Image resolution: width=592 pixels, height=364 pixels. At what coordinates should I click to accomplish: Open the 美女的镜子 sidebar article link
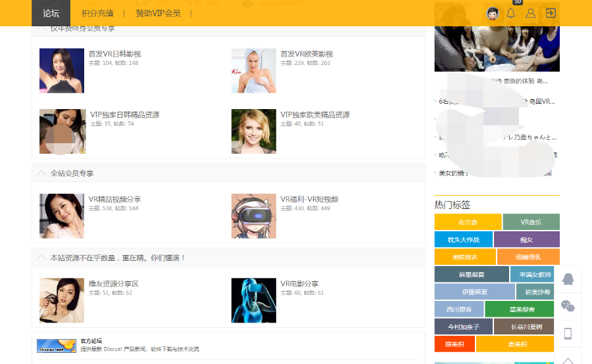click(454, 173)
